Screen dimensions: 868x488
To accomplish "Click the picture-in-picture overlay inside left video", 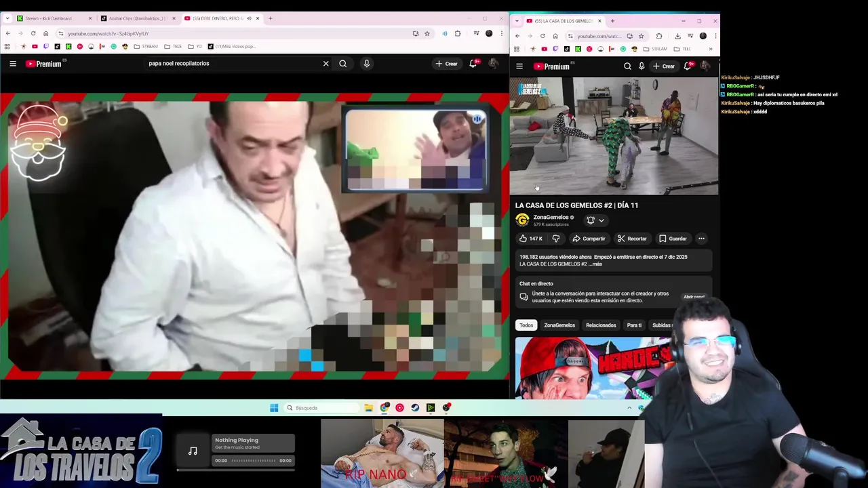I will [414, 150].
